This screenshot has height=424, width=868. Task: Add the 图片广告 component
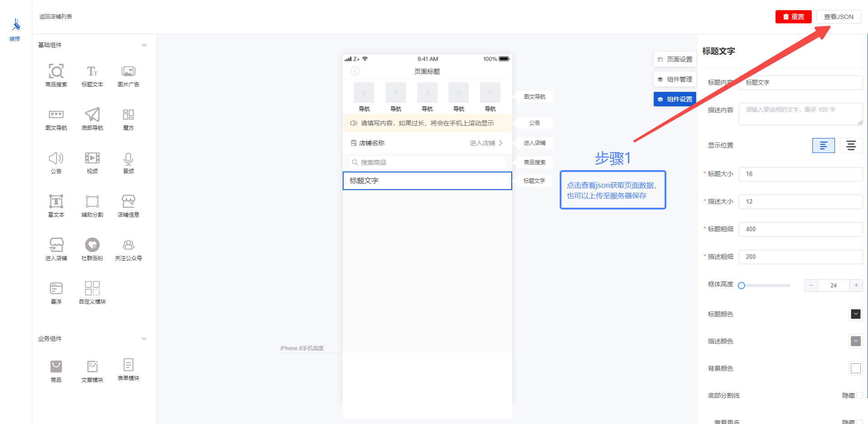pyautogui.click(x=128, y=75)
